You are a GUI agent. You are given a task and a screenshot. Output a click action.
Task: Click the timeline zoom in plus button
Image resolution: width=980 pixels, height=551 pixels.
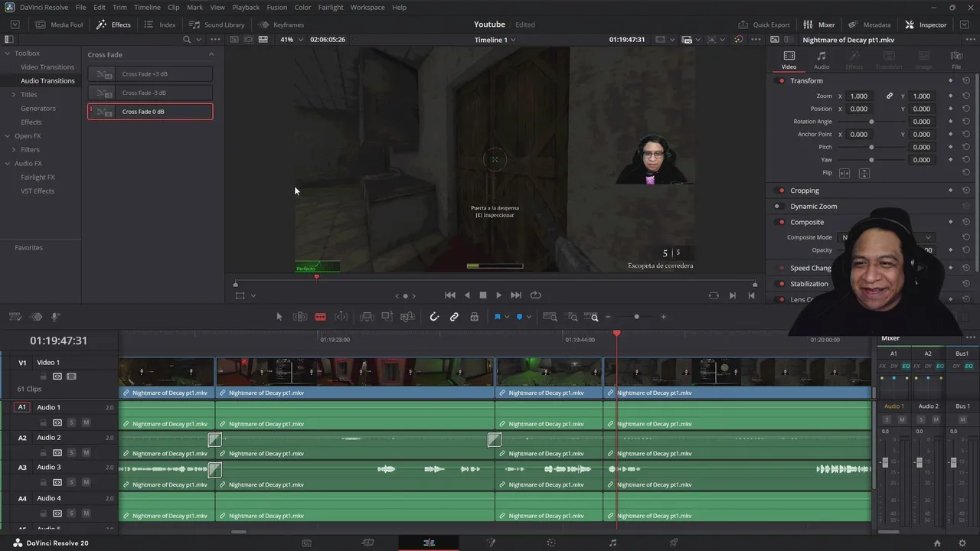tap(663, 317)
